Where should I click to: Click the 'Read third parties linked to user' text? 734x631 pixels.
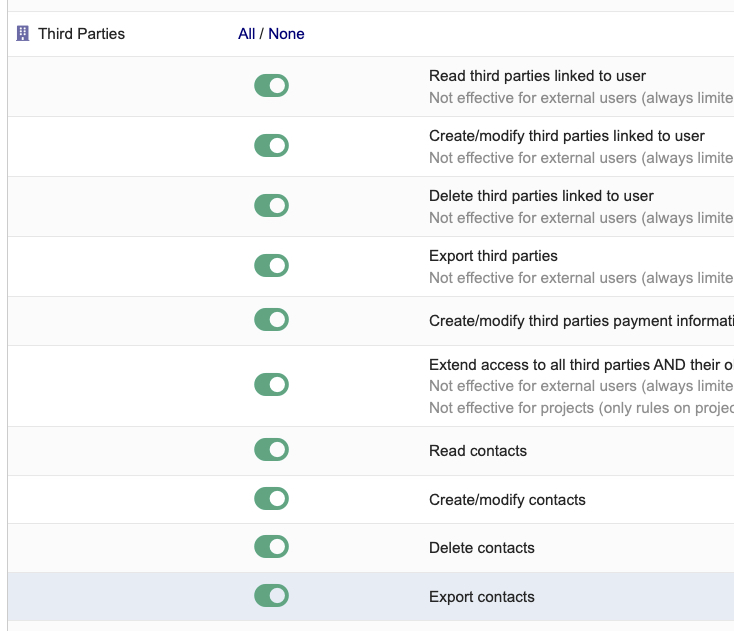coord(537,76)
